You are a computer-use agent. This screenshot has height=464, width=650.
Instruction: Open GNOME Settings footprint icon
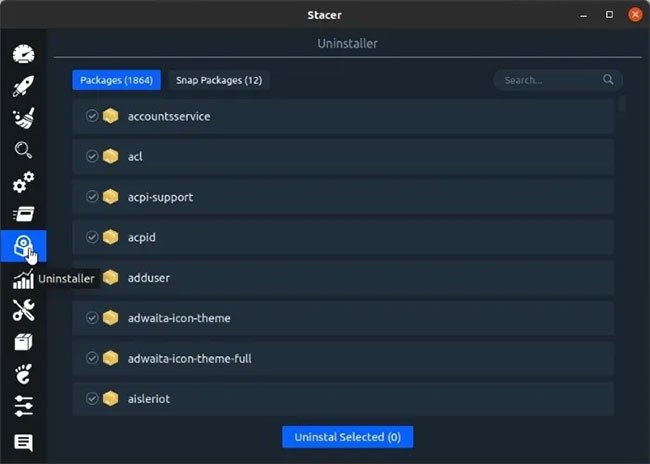point(24,374)
